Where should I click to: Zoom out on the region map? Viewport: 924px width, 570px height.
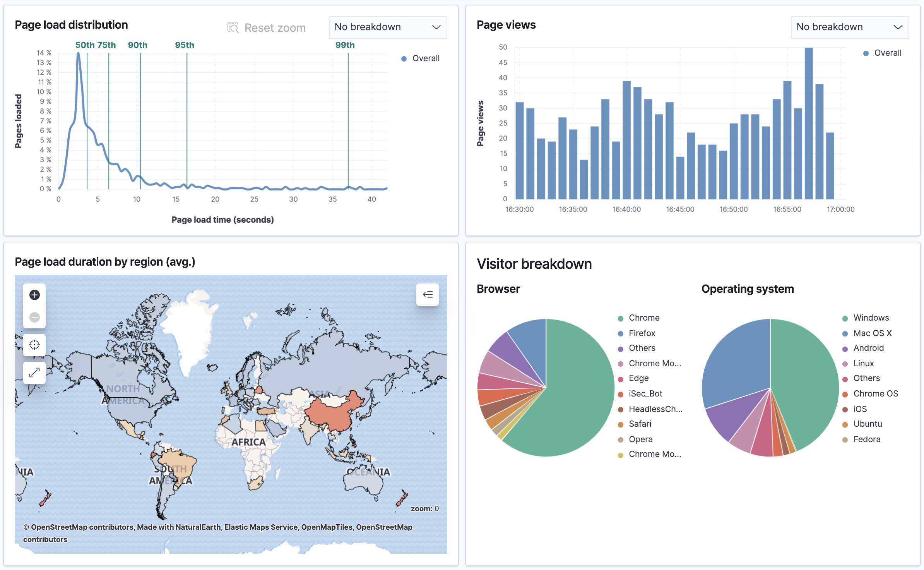coord(34,317)
